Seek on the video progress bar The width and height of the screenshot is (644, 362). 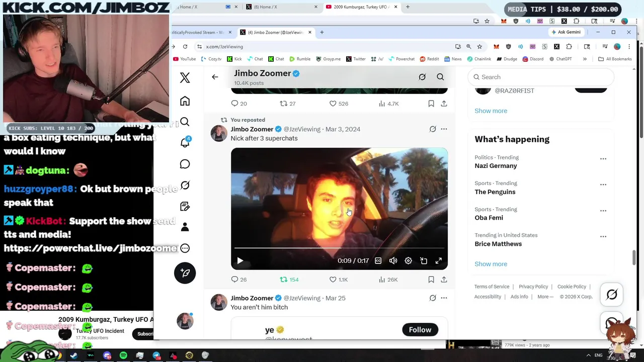339,248
